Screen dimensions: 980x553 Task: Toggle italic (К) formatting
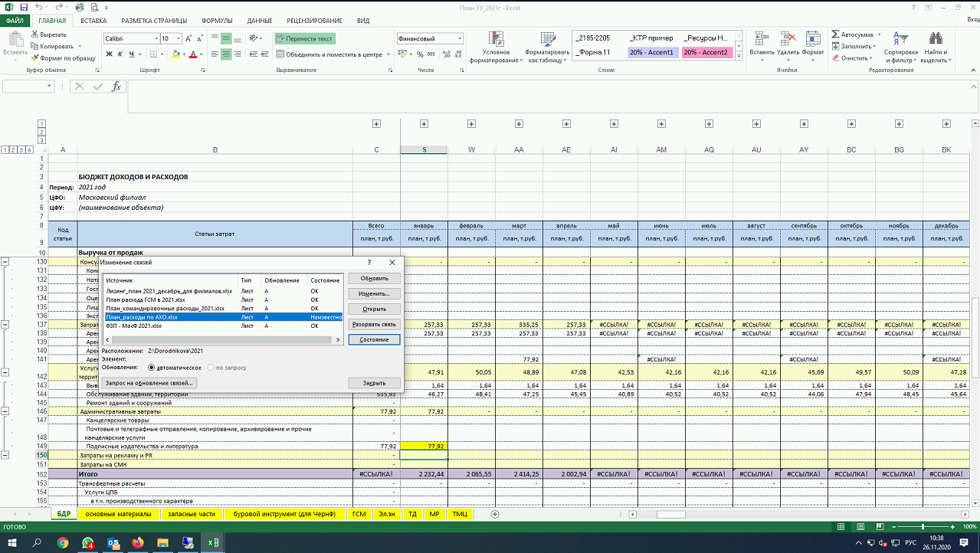[x=120, y=54]
